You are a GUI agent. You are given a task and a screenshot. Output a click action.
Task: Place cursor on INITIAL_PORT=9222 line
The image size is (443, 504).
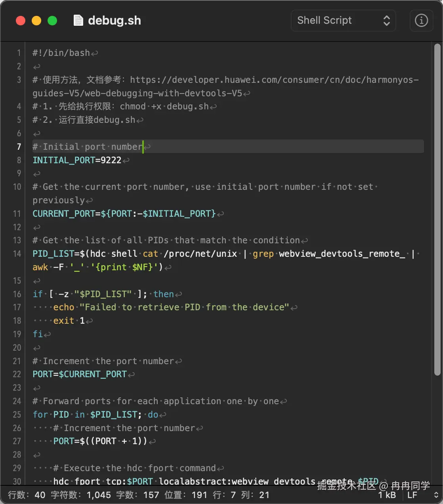[x=77, y=160]
